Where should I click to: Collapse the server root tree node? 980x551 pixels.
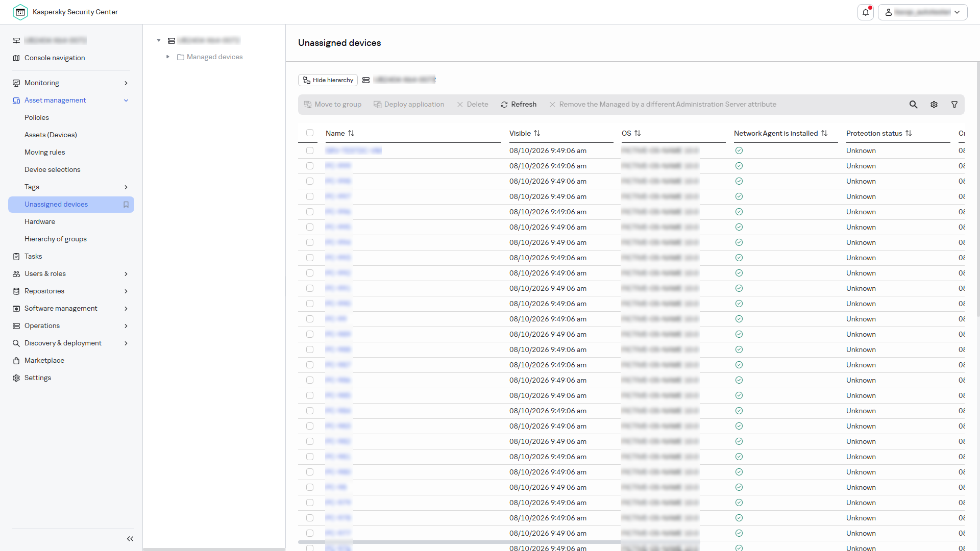159,40
